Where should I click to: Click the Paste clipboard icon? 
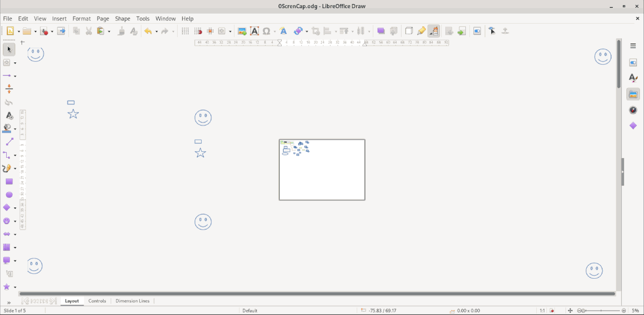[x=101, y=31]
